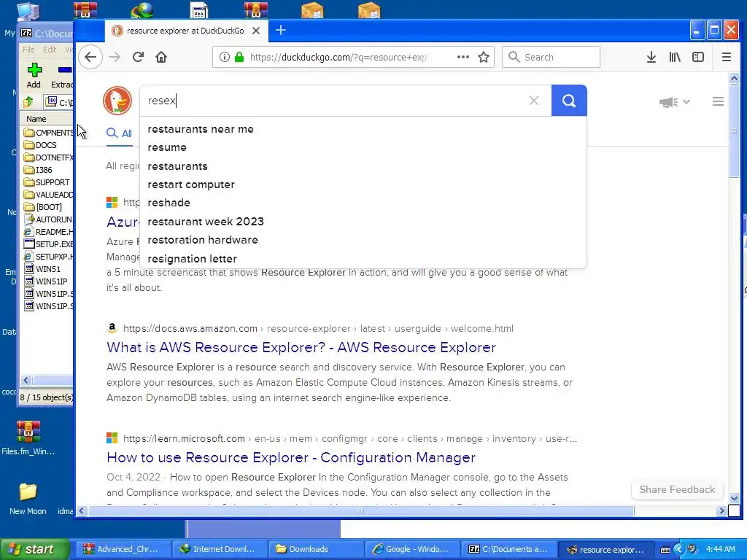
Task: Click the green padlock security icon
Action: click(239, 57)
